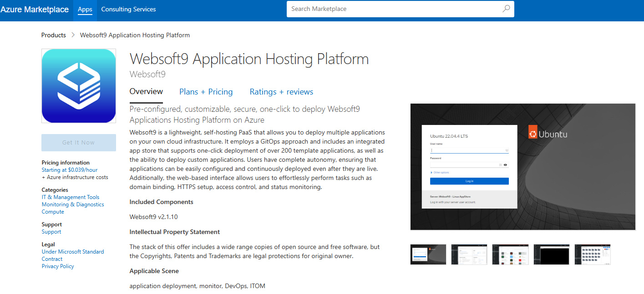Navigate back via the Products breadcrumb
The width and height of the screenshot is (644, 294).
pyautogui.click(x=53, y=35)
